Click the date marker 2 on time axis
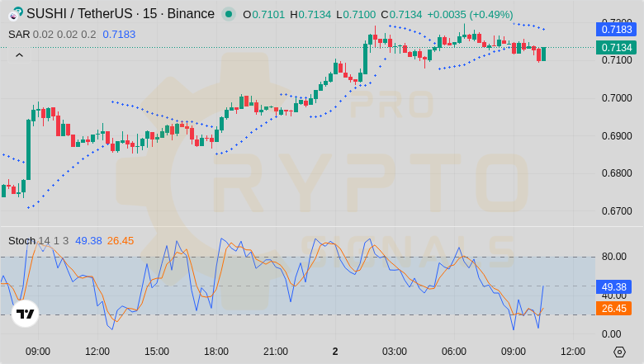 point(335,352)
